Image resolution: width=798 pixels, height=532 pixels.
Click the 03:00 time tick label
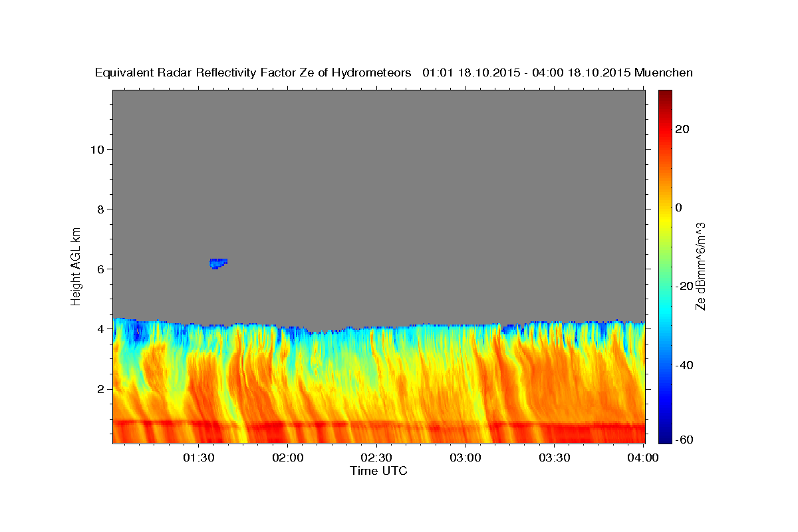click(465, 458)
